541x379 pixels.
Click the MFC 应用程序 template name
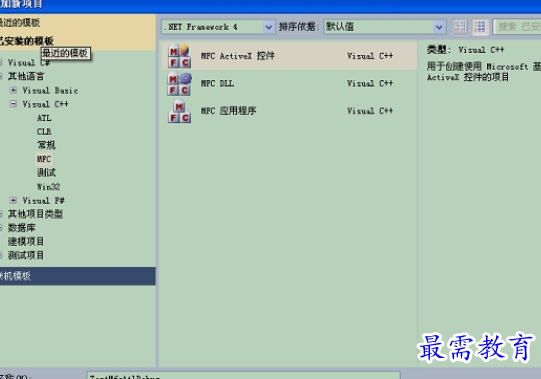[228, 111]
